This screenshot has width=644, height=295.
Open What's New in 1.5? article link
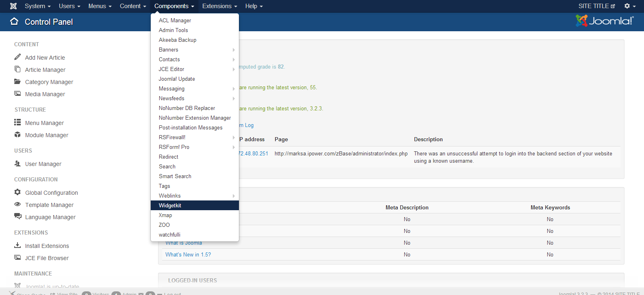pos(188,254)
